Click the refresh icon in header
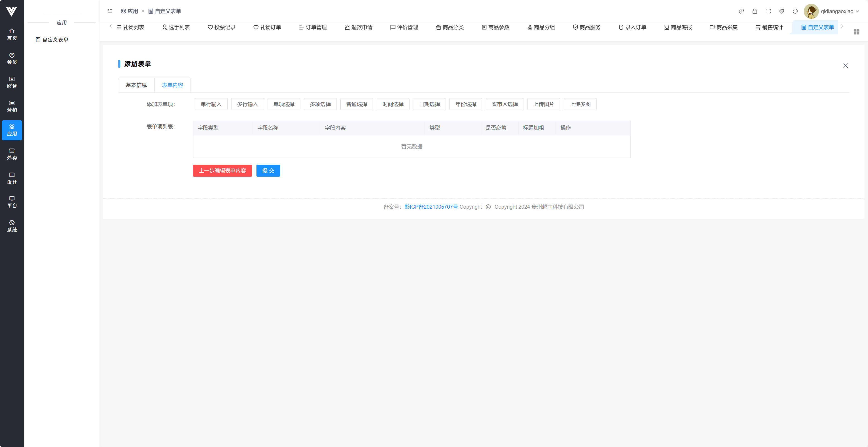868x447 pixels. click(795, 11)
